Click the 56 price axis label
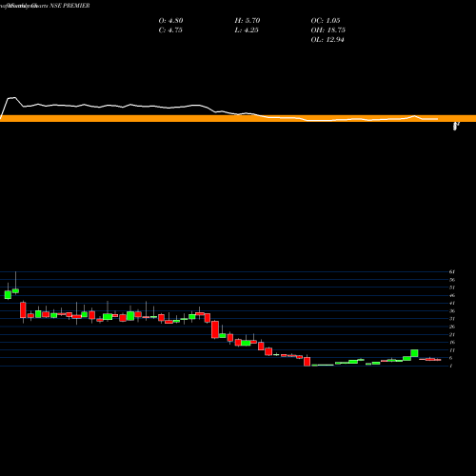 452,280
